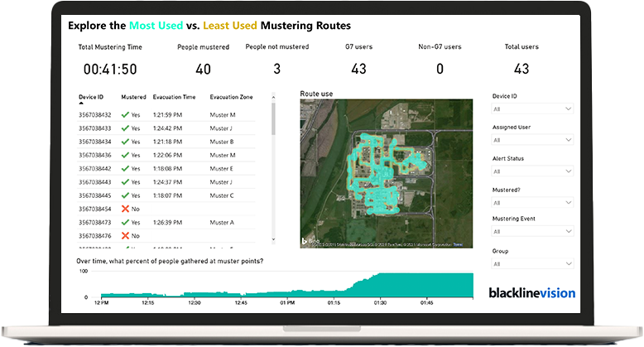Click the red X for device 3567038476
Screen dimensions: 644x347
125,236
